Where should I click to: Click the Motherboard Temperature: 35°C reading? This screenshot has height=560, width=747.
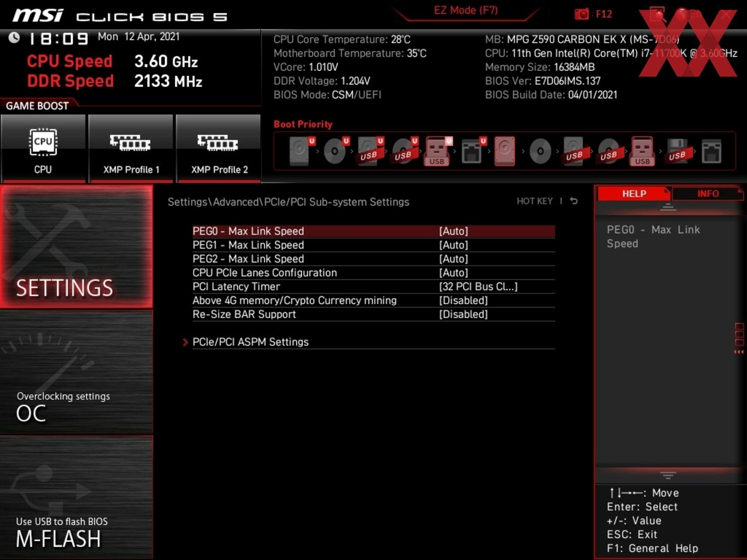click(x=350, y=53)
